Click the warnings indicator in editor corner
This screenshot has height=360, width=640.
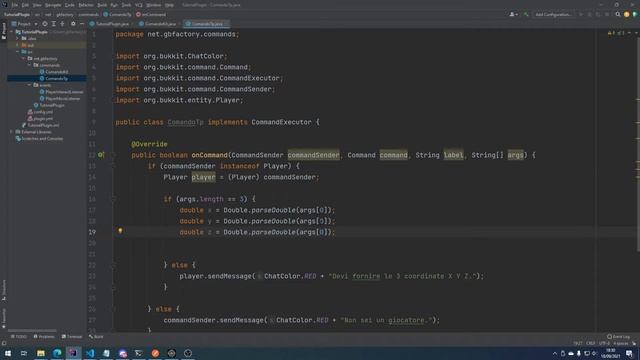coord(616,33)
